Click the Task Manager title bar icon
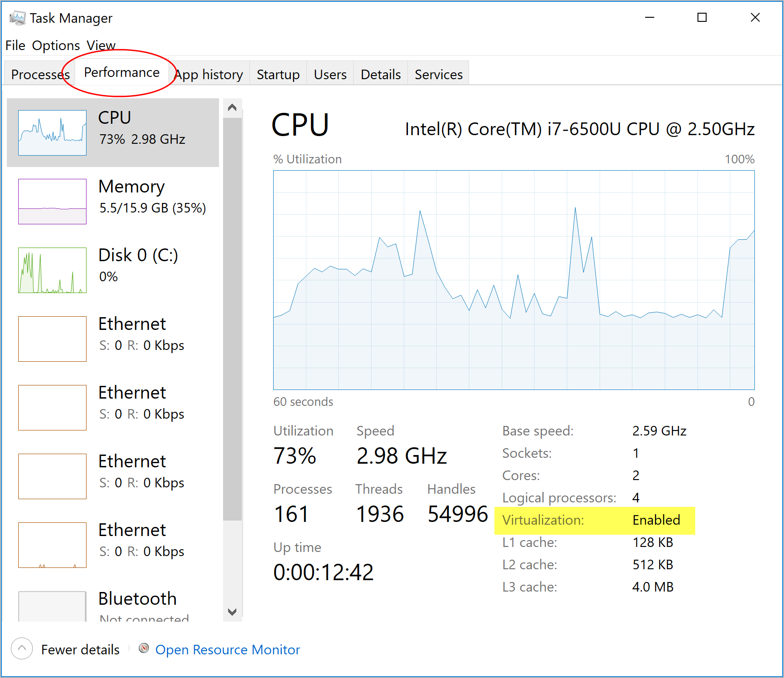 tap(17, 17)
